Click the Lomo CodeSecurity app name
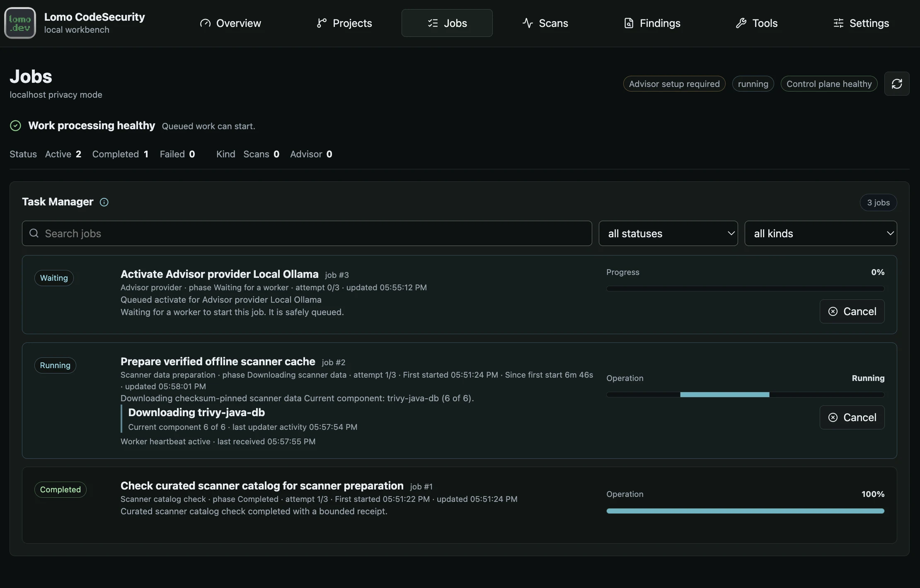 [x=94, y=17]
